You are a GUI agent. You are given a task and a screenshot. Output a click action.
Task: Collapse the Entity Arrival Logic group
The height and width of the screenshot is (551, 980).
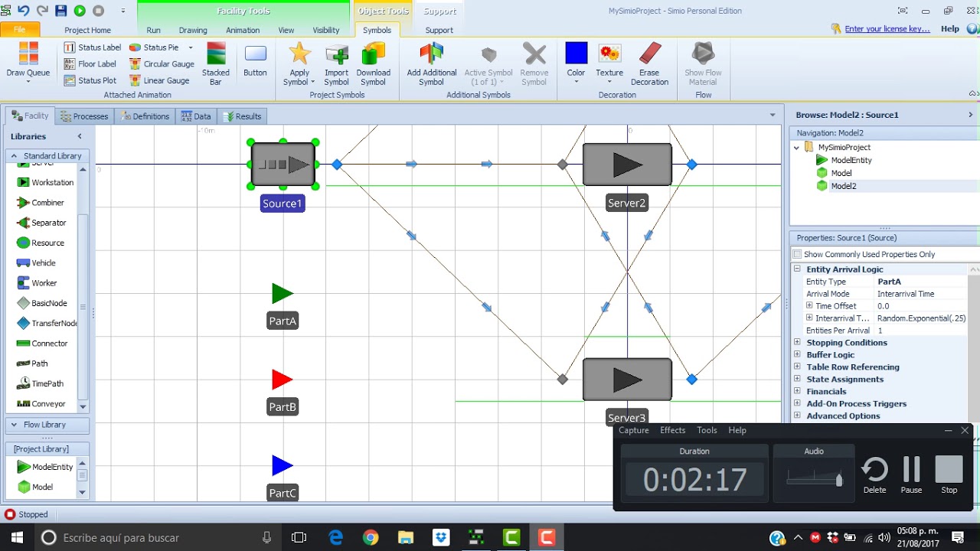(x=797, y=269)
